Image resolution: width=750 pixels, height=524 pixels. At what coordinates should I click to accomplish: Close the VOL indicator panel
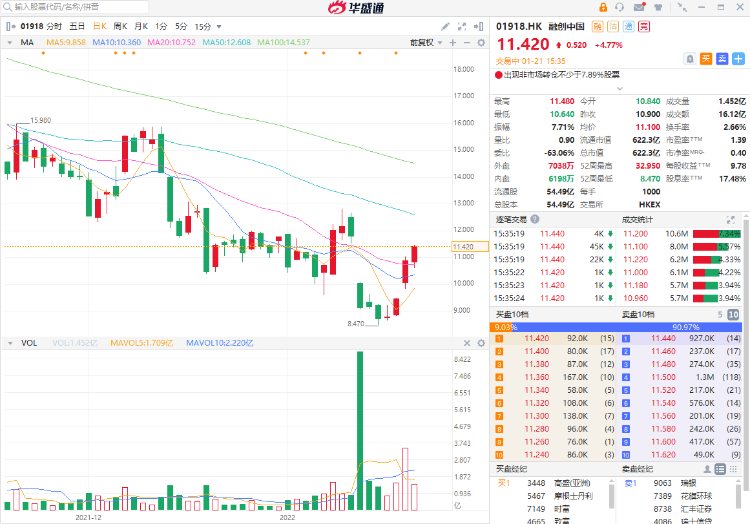pos(467,343)
